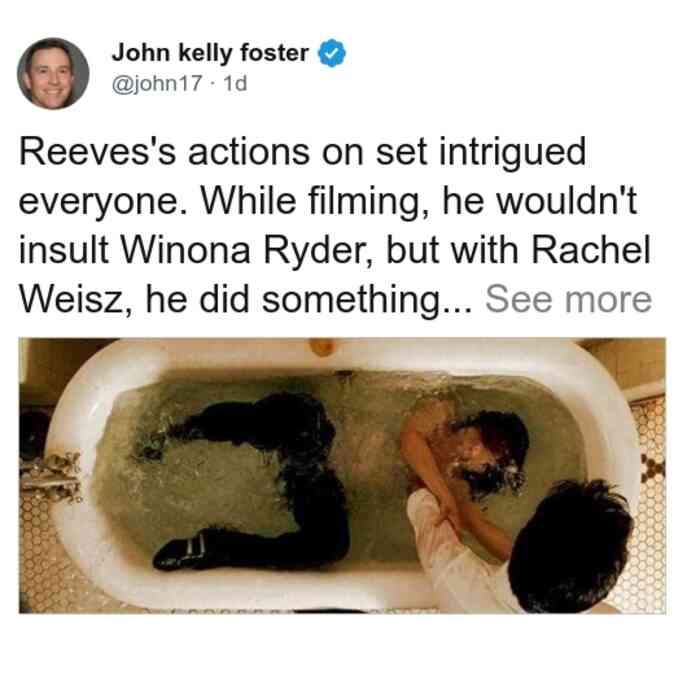The image size is (700, 700).
Task: Click the word Weisz in the post
Action: click(74, 300)
